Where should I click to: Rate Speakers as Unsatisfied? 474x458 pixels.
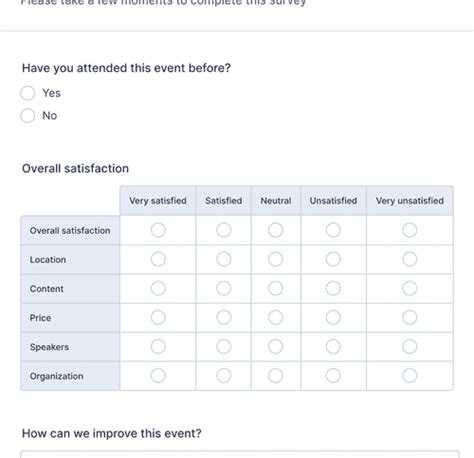333,346
